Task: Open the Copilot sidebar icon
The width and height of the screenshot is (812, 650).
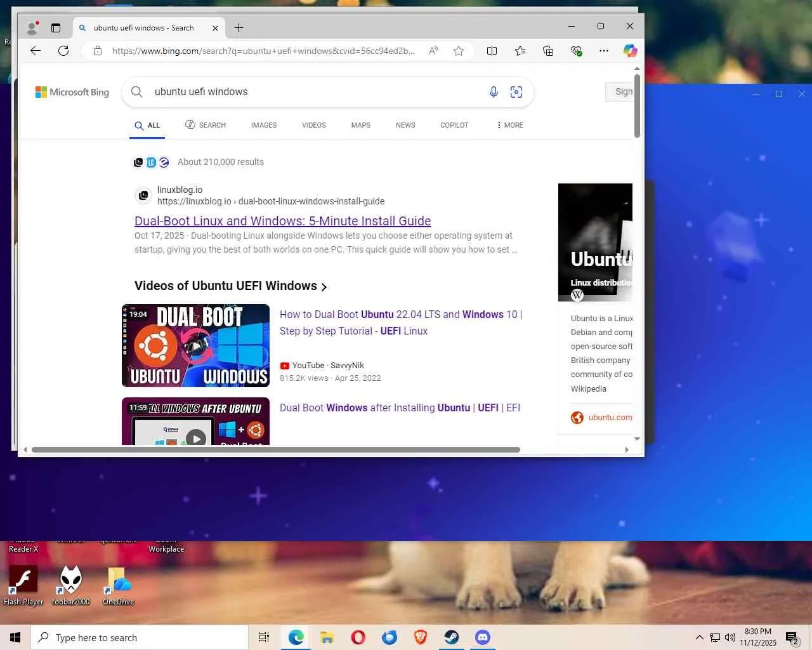Action: (x=630, y=51)
